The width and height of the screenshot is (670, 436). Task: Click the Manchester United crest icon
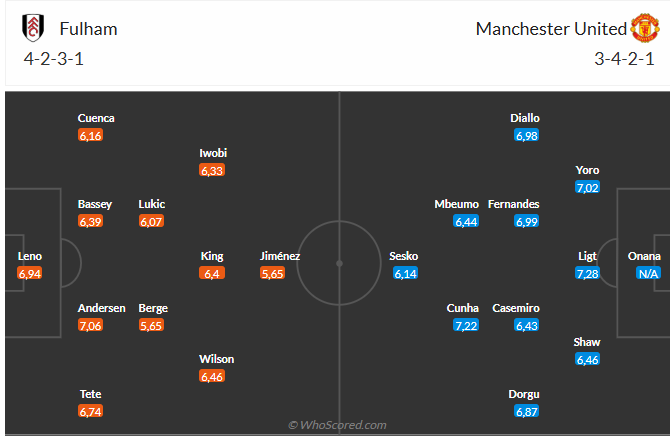point(646,28)
